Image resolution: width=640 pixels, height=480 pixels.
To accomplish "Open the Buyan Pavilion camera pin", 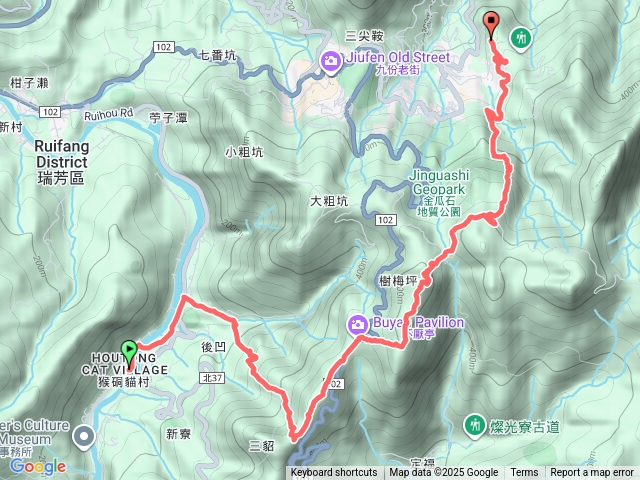I will click(x=358, y=325).
